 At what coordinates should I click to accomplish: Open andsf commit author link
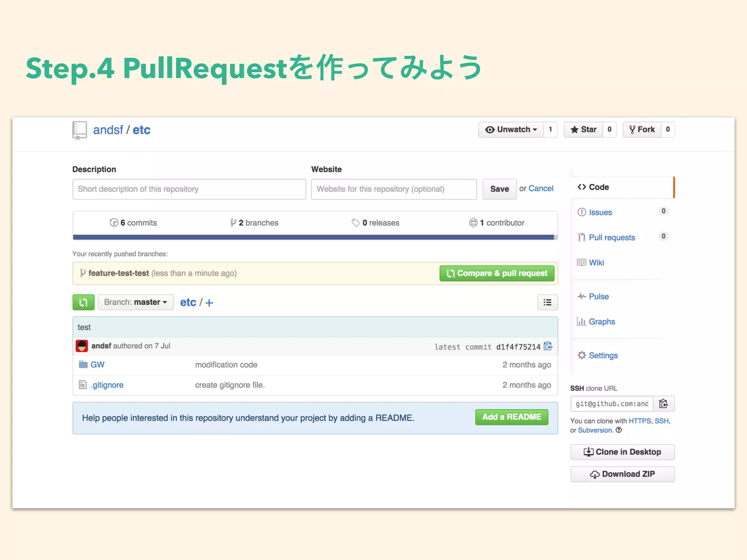coord(101,346)
